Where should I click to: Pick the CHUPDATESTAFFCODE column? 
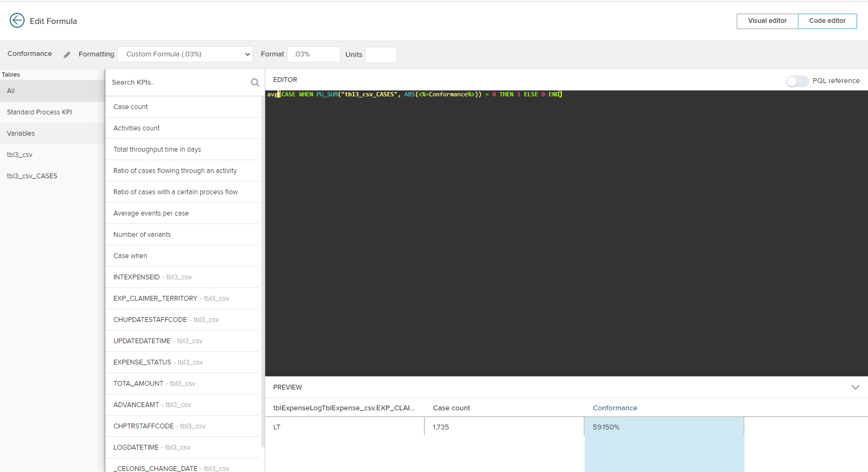(183, 320)
